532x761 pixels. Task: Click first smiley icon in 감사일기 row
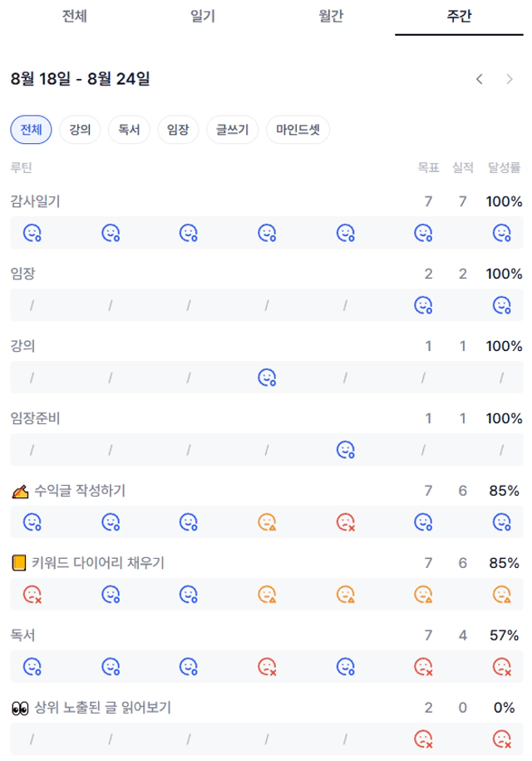[32, 233]
